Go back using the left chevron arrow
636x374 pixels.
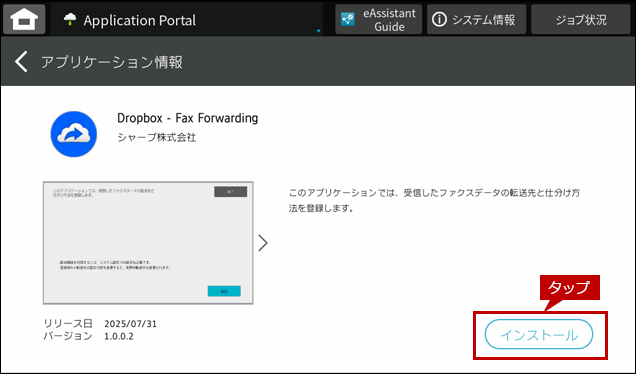click(x=21, y=62)
